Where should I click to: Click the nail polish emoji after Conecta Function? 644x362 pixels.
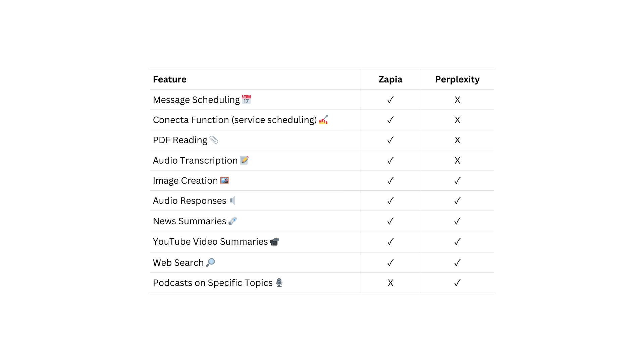[x=323, y=120]
